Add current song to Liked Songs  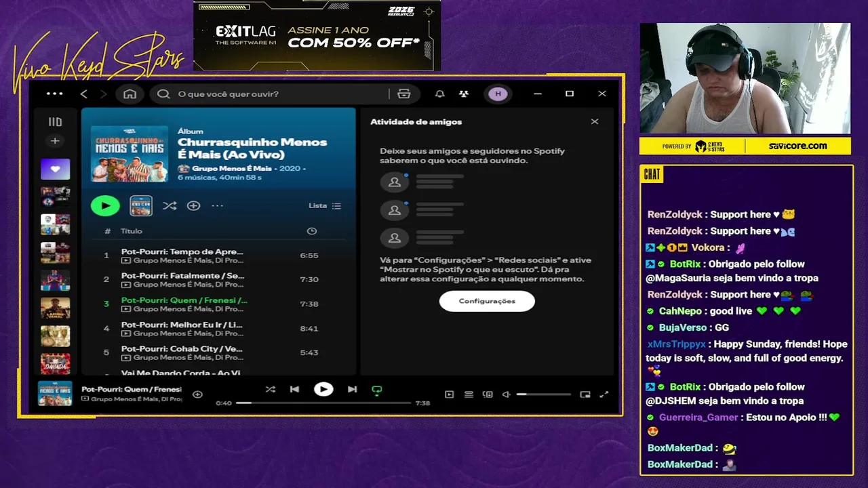pyautogui.click(x=197, y=394)
